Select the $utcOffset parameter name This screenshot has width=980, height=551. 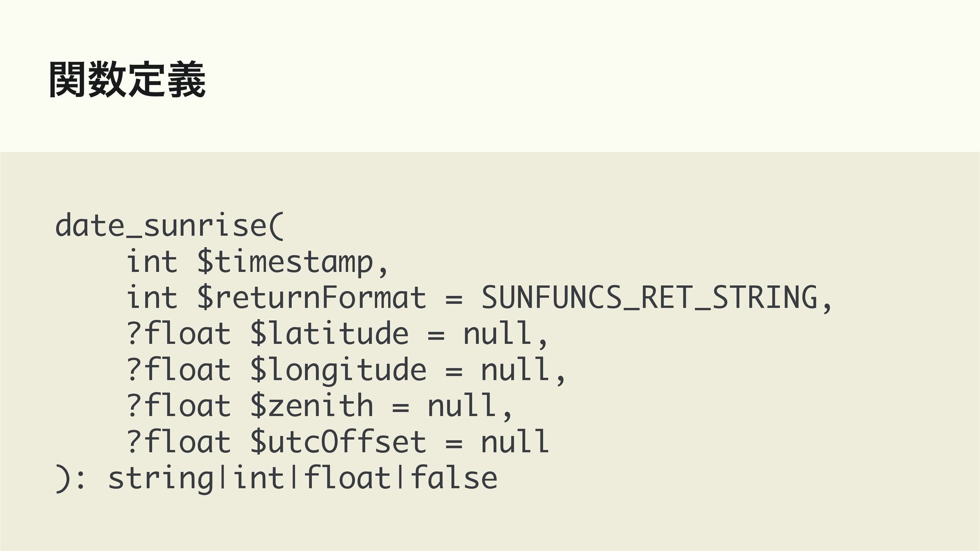tap(338, 442)
